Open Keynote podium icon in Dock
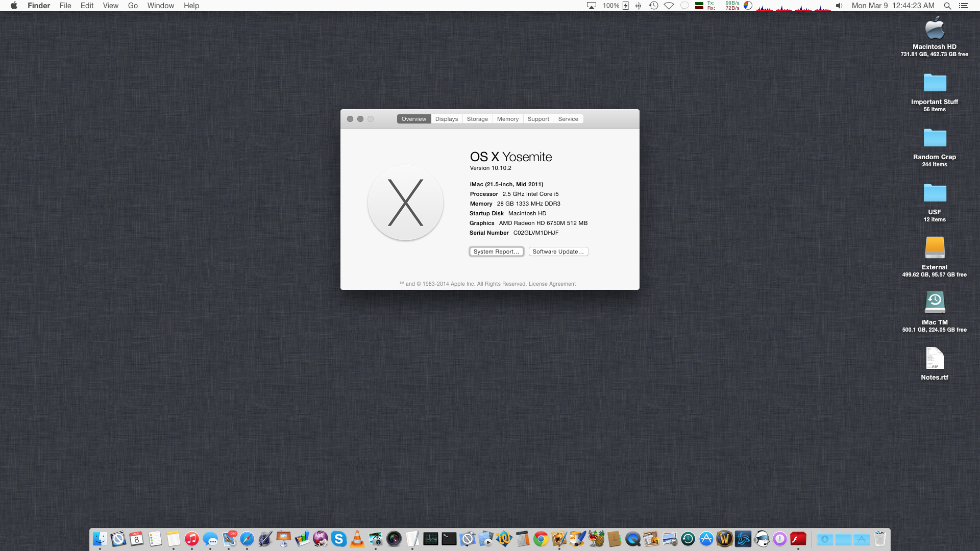Screen dimensions: 980x551 tap(284, 539)
